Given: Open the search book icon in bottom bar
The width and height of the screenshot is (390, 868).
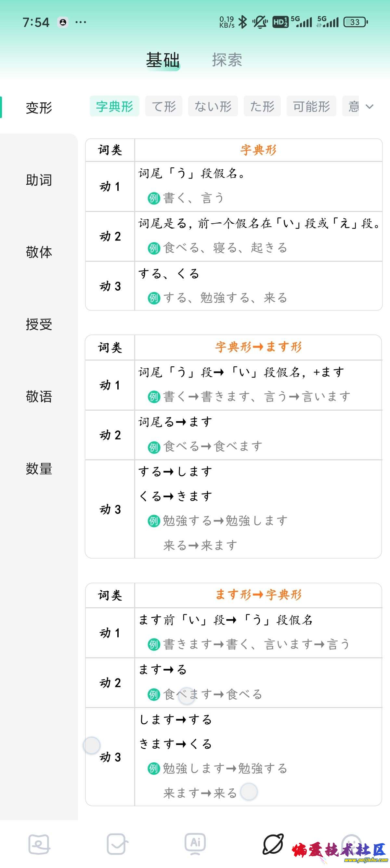Looking at the screenshot, I should click(x=39, y=844).
